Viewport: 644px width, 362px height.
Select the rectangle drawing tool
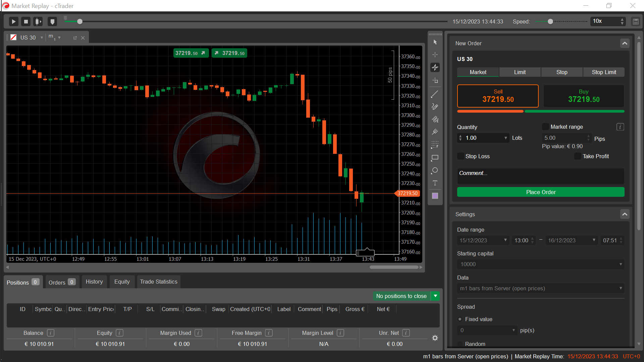tap(435, 158)
